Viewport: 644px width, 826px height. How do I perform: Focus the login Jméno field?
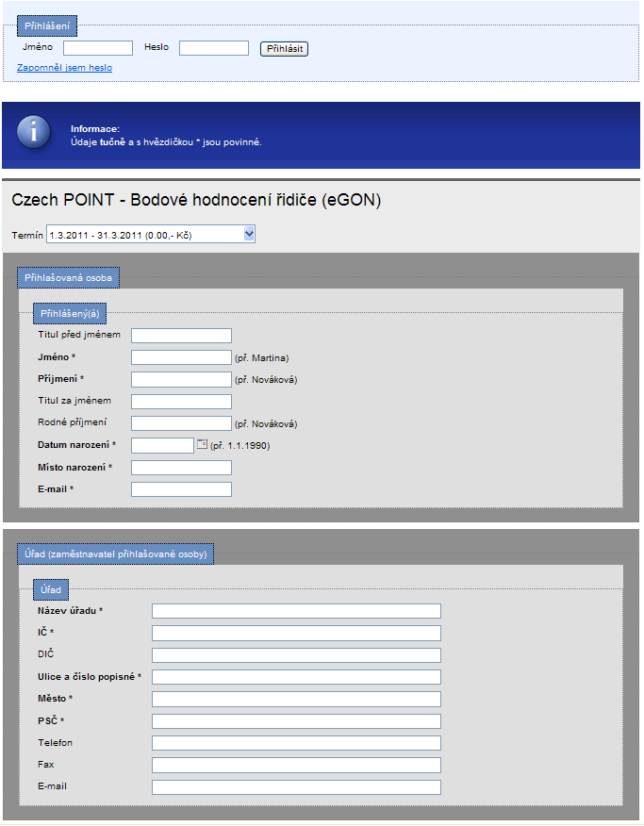[98, 48]
